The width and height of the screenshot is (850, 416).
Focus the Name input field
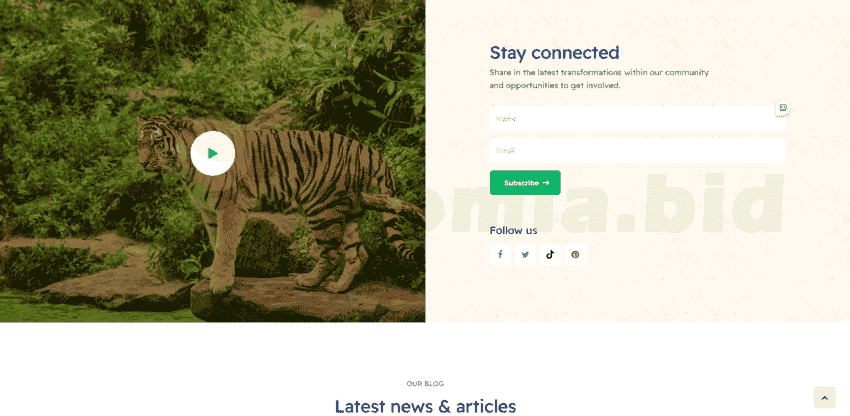638,119
